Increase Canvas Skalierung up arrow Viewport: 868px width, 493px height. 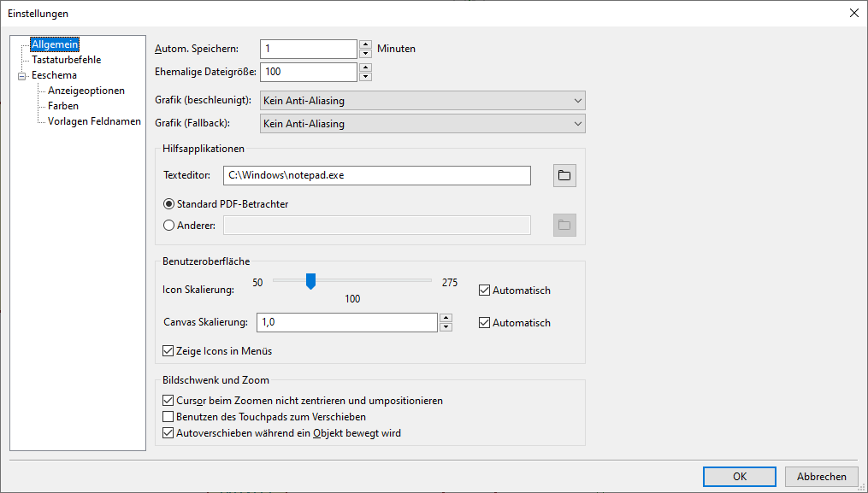click(x=446, y=318)
